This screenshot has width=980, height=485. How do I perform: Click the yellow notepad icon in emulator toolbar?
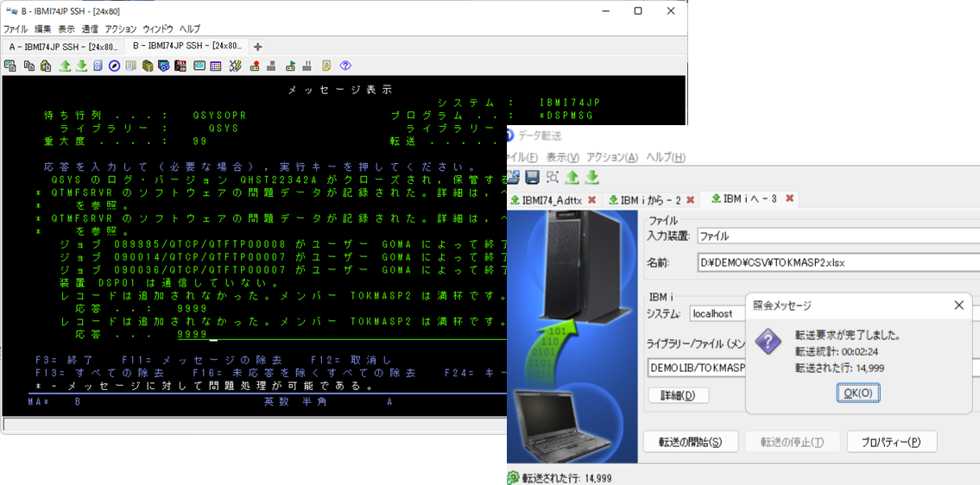coord(326,66)
